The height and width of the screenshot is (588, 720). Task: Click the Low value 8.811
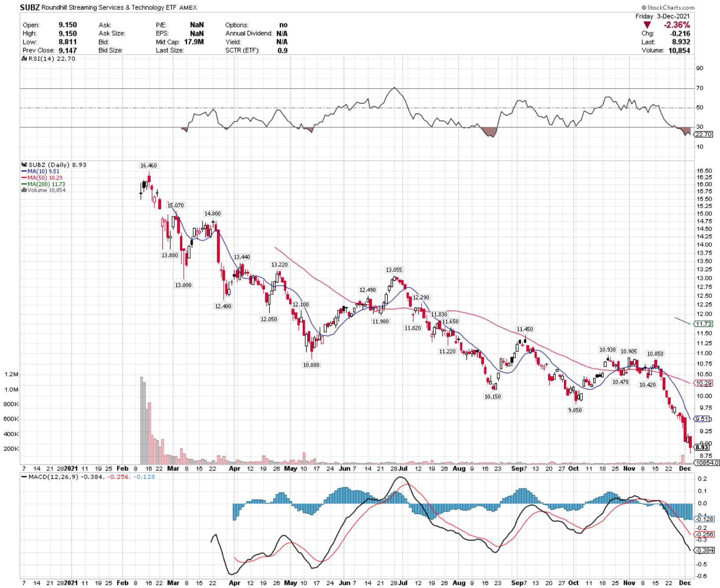click(68, 42)
